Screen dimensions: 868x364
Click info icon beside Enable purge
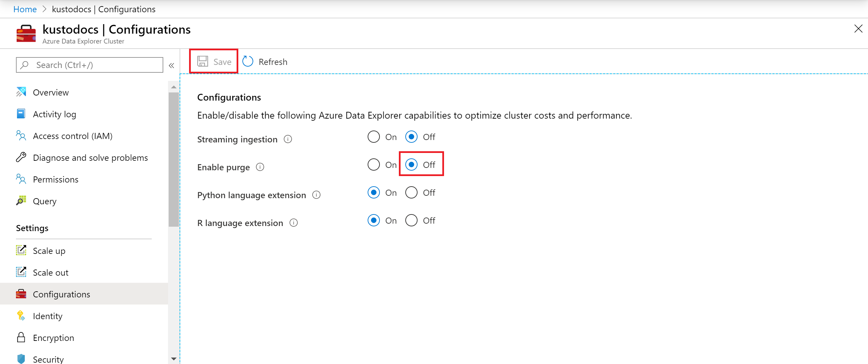coord(260,167)
